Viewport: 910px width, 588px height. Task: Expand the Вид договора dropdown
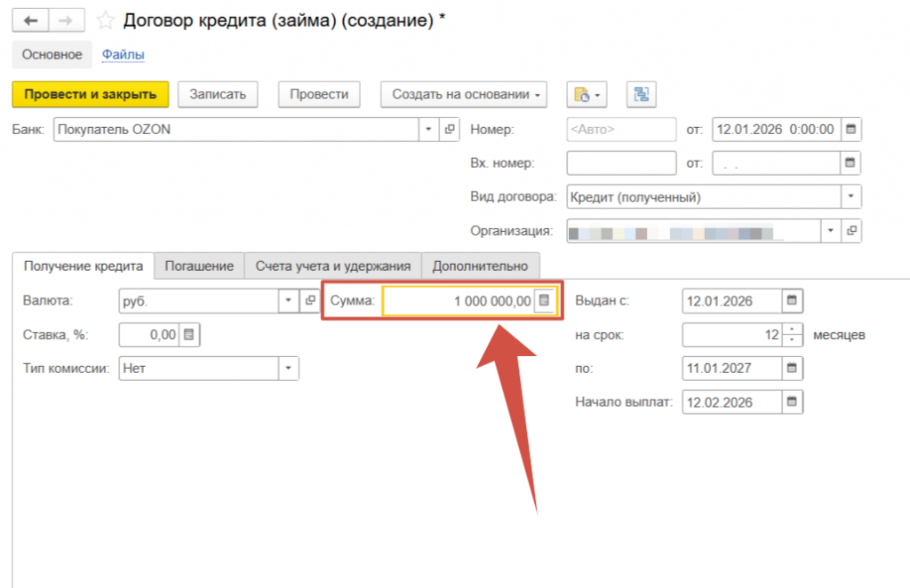[851, 197]
